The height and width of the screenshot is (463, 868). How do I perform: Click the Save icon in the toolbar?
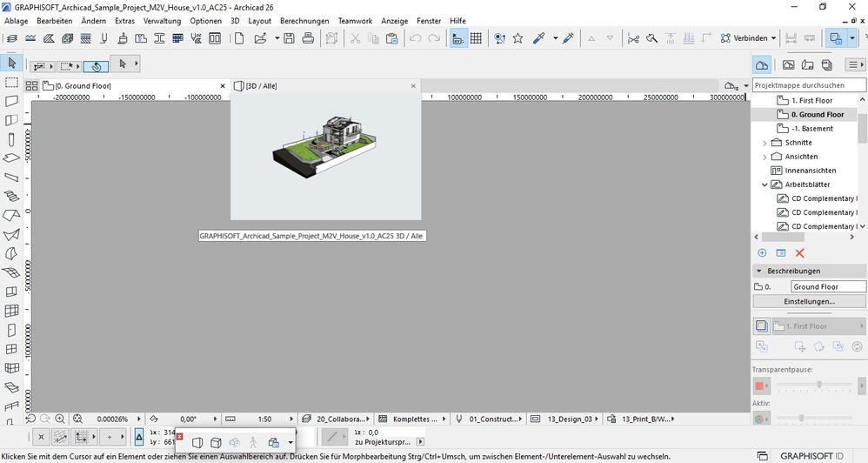pos(290,38)
